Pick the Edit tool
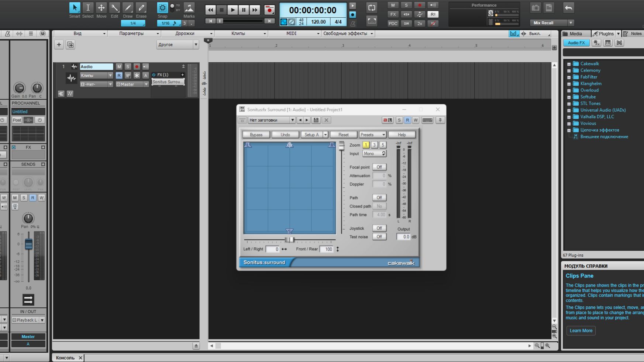This screenshot has height=362, width=644. (114, 8)
